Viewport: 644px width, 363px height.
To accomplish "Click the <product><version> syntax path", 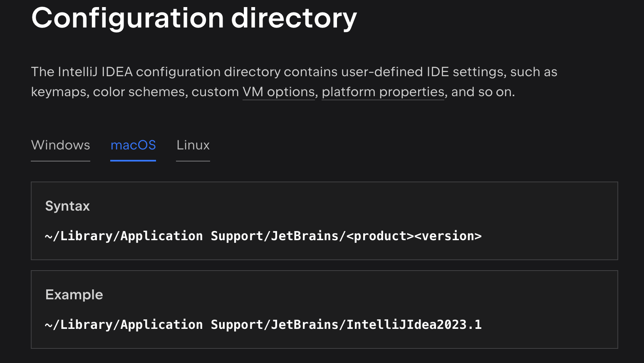I will pyautogui.click(x=263, y=236).
